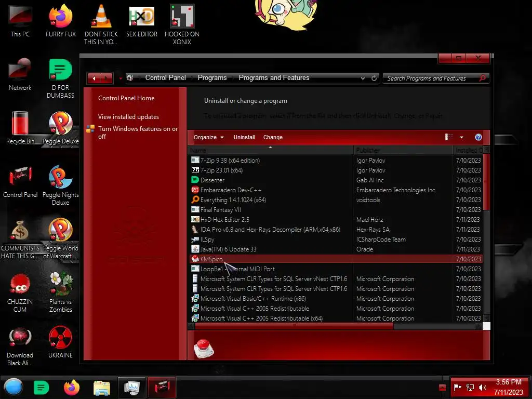Go forward with the navigation arrow

coord(107,78)
